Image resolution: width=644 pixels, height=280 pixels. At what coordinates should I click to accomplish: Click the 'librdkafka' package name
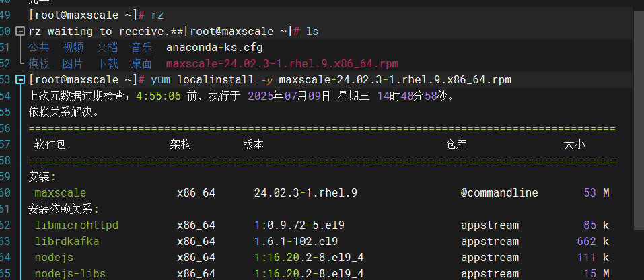coord(67,241)
